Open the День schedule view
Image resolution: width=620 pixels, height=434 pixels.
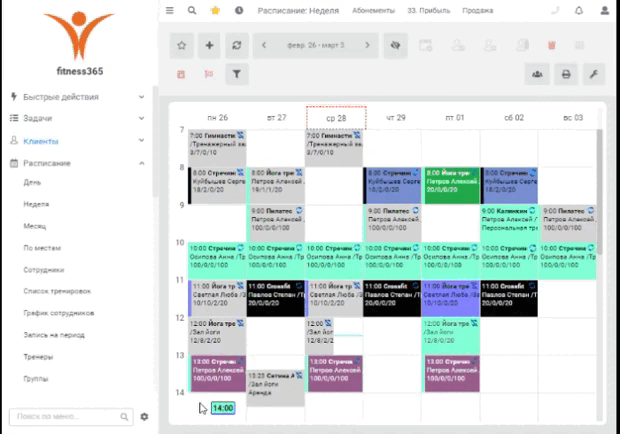coord(32,182)
